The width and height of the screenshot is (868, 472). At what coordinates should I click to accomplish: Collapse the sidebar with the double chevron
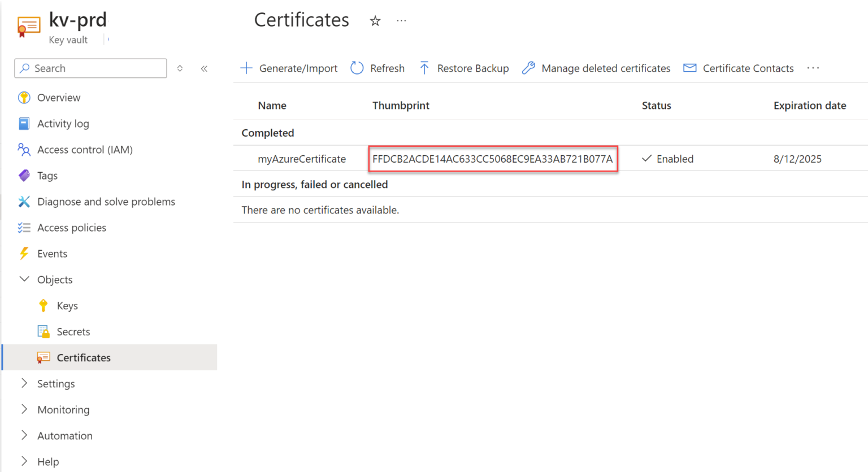pyautogui.click(x=204, y=68)
